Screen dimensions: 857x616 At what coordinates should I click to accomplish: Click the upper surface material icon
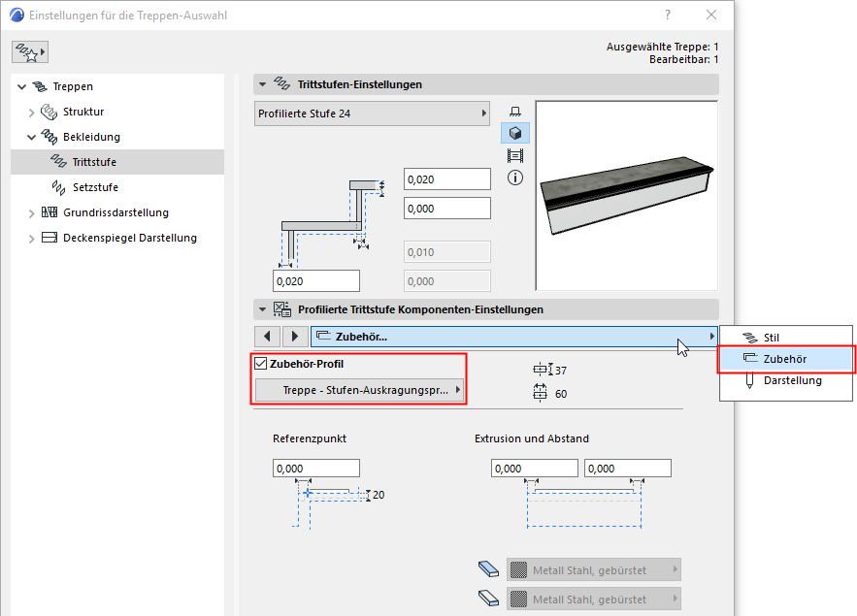coord(488,569)
